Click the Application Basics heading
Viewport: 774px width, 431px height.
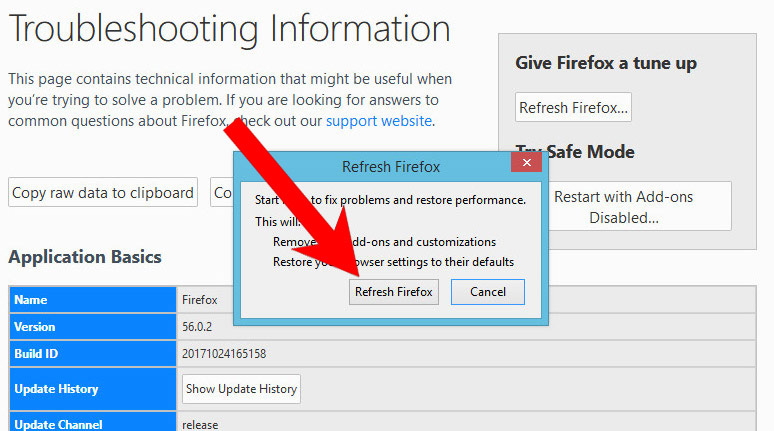pos(85,257)
